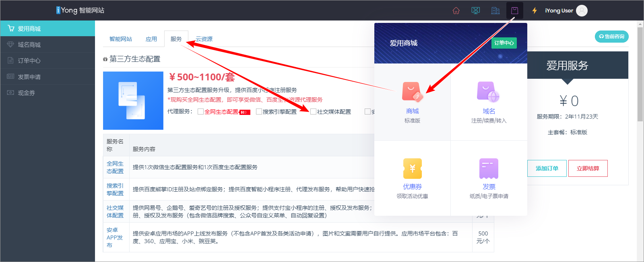Click the 商城 label in popup
The width and height of the screenshot is (644, 262).
412,111
